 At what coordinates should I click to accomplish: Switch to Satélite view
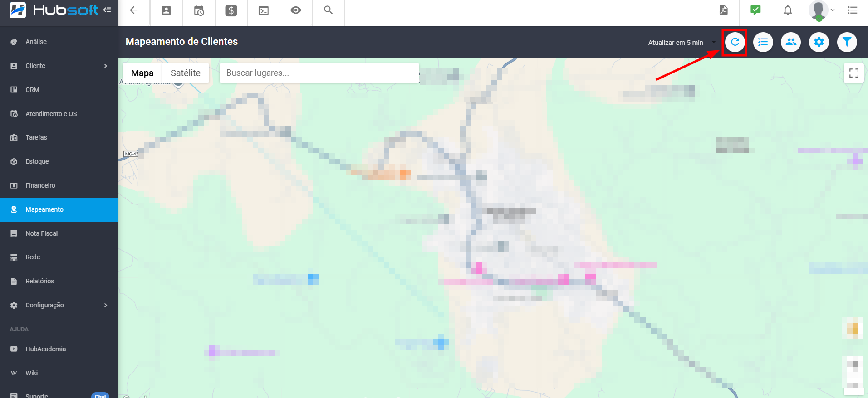(185, 73)
